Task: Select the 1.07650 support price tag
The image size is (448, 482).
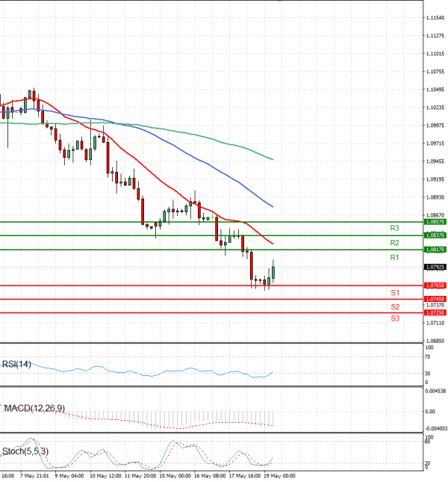Action: pos(435,285)
